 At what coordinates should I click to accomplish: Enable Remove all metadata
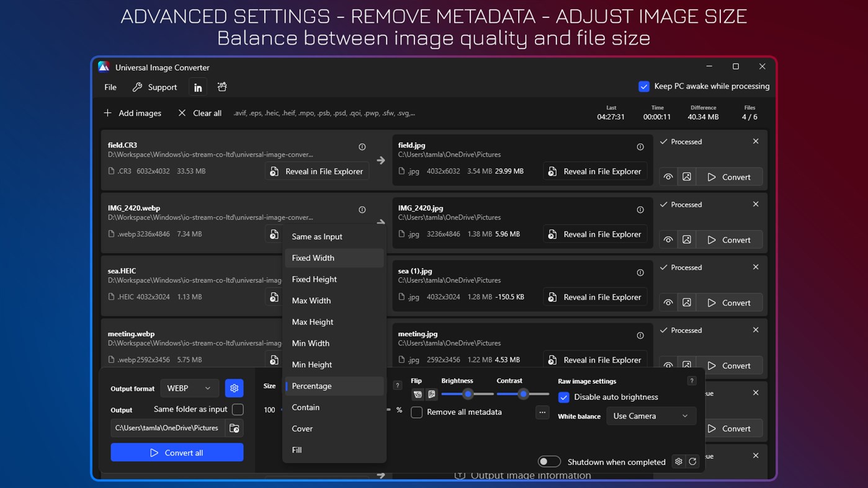[x=416, y=412]
